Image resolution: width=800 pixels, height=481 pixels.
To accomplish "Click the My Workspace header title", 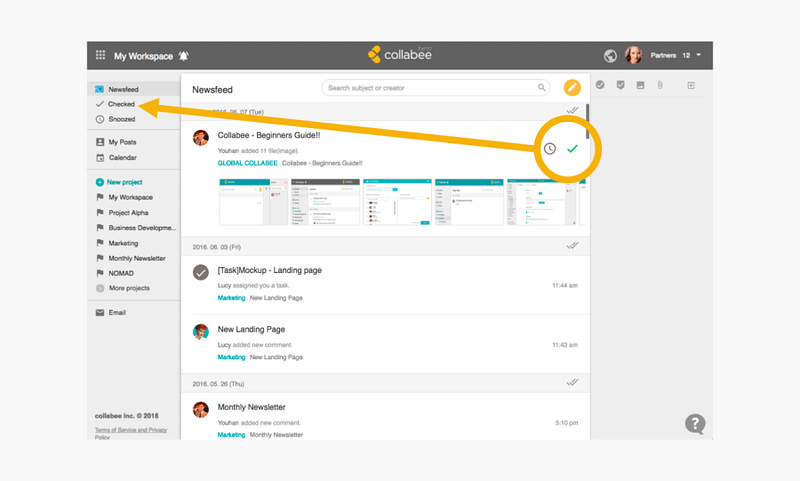I will click(143, 56).
